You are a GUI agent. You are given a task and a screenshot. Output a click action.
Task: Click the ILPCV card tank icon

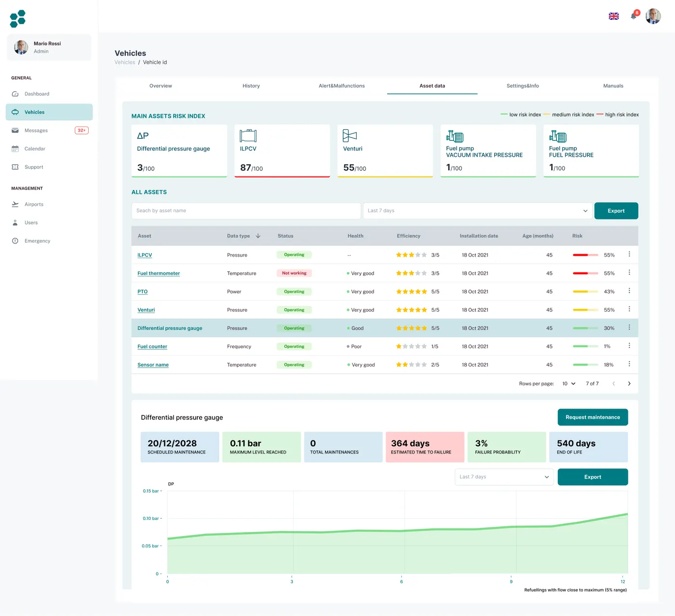248,136
